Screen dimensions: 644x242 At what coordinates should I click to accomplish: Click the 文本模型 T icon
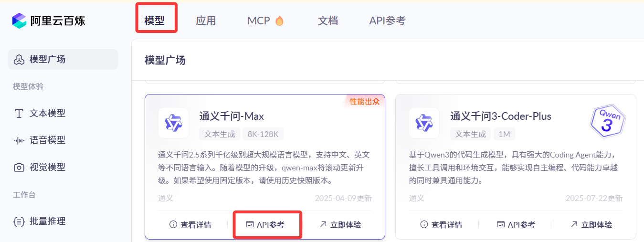(x=19, y=114)
